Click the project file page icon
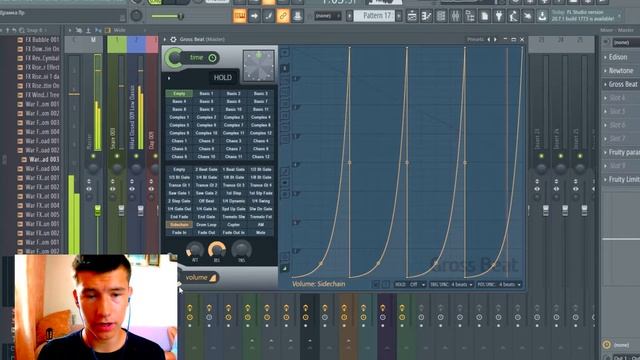Image resolution: width=640 pixels, height=360 pixels. (484, 16)
